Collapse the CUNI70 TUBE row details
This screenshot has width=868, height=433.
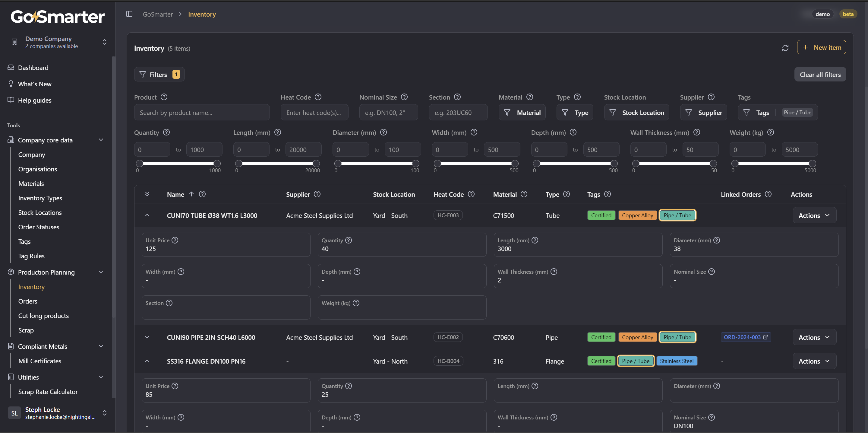coord(147,215)
